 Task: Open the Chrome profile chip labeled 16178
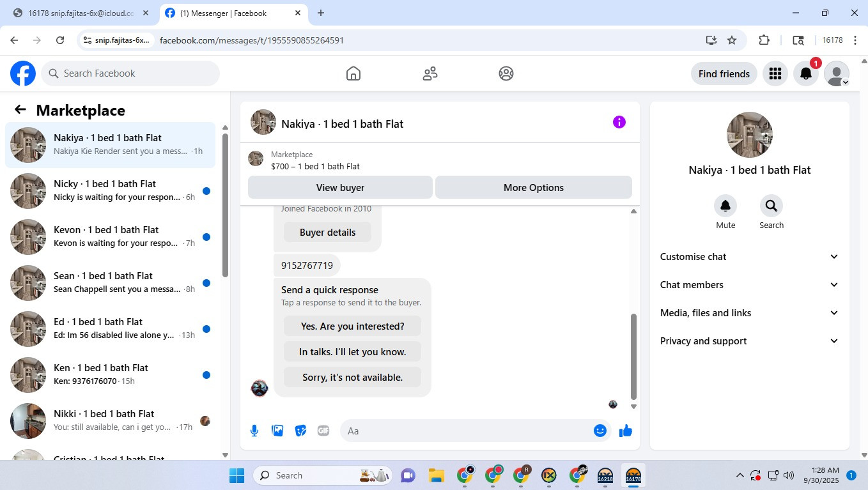tap(832, 40)
